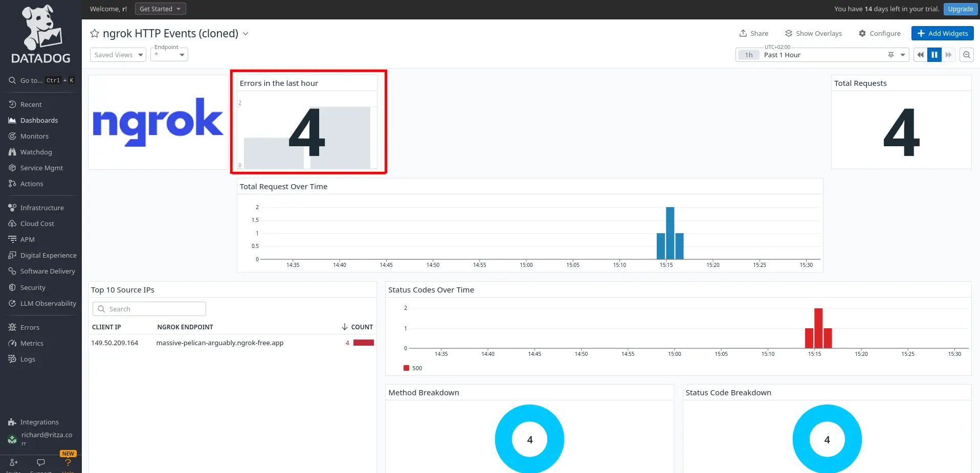Click massive-pelican-arguably.ngrok-free.app

[x=220, y=343]
